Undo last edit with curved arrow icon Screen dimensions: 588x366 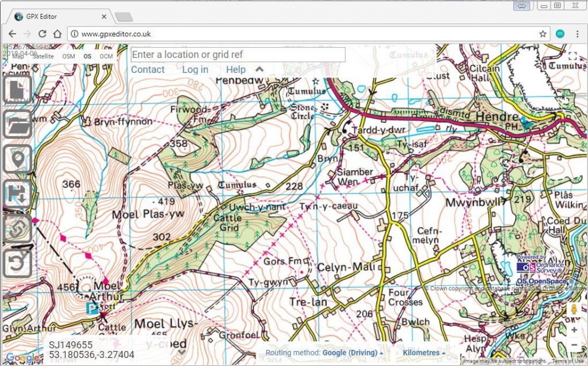(x=17, y=263)
